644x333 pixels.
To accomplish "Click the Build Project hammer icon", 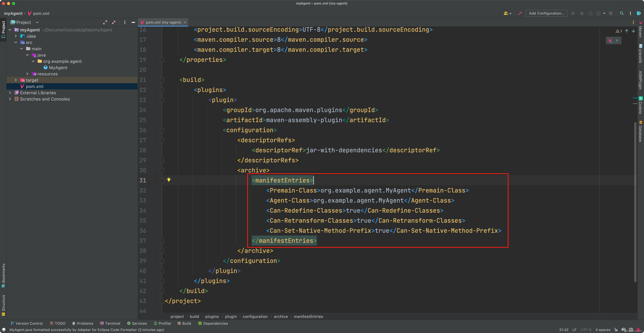I will click(520, 13).
